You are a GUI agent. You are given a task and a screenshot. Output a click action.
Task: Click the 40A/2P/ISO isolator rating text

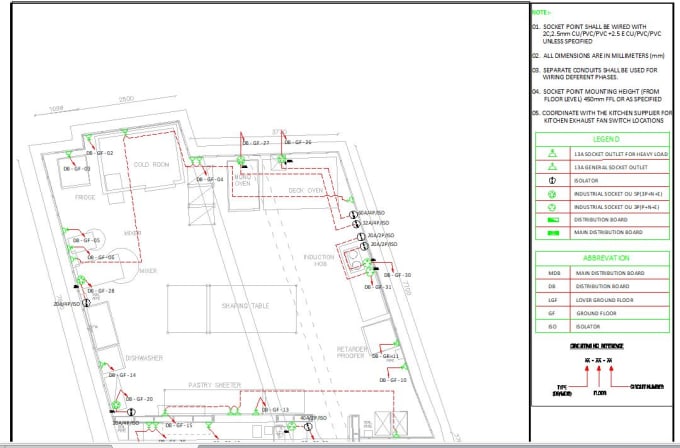tap(314, 418)
